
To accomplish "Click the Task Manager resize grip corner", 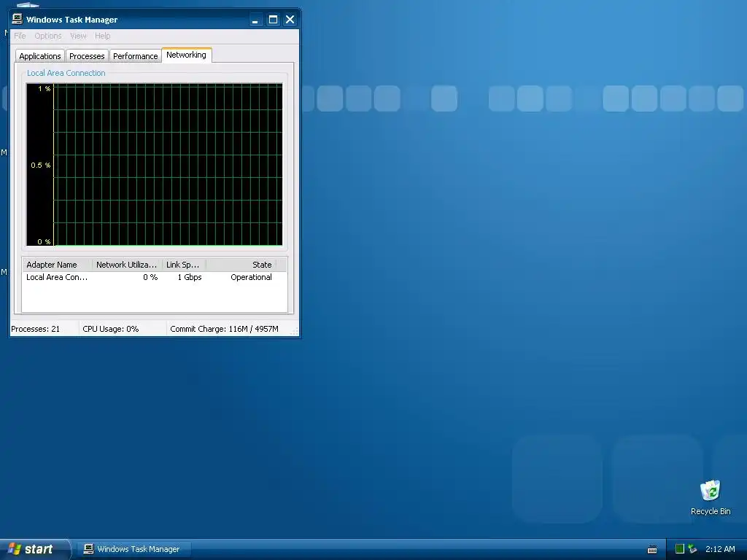I will click(x=295, y=332).
